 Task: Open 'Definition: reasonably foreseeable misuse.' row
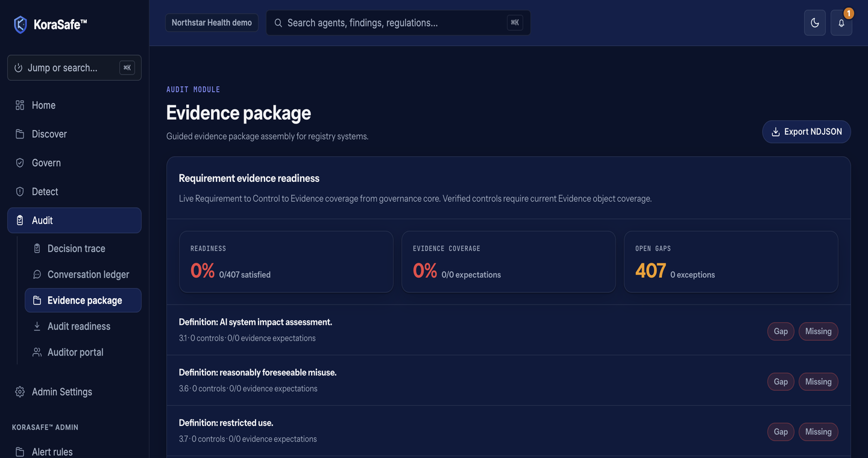(509, 380)
